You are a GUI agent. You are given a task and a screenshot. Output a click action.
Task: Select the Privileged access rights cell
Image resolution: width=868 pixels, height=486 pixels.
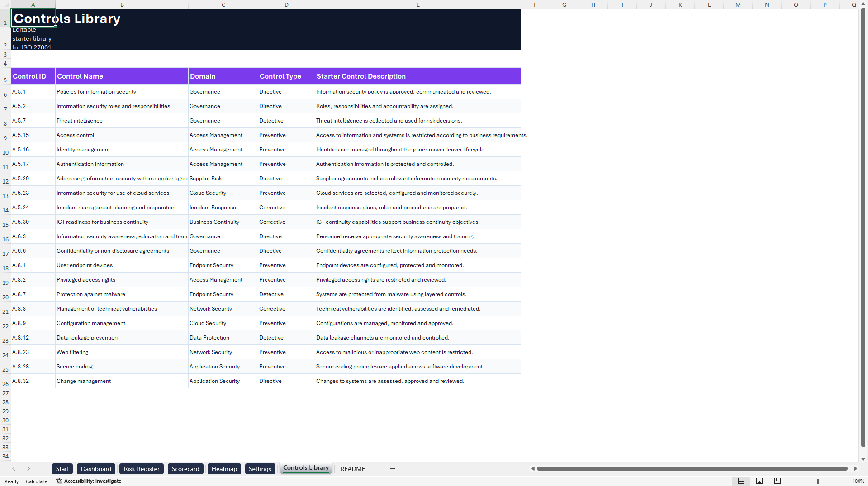coord(122,280)
